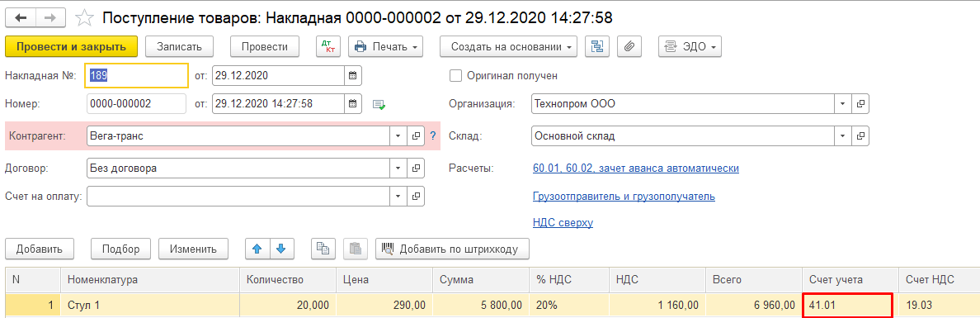Click the paperclip attachments icon
Viewport: 980px width, 318px height.
click(630, 46)
